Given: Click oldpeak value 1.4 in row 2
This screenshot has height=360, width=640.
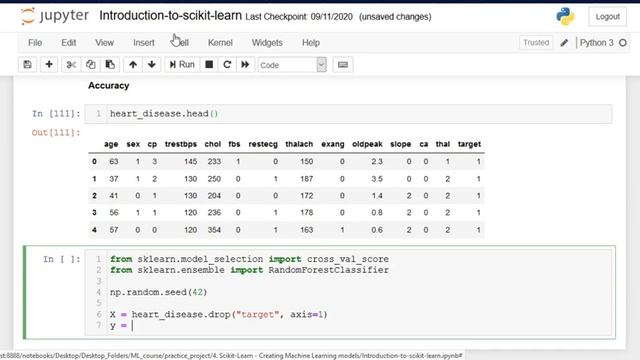Looking at the screenshot, I should pos(377,196).
